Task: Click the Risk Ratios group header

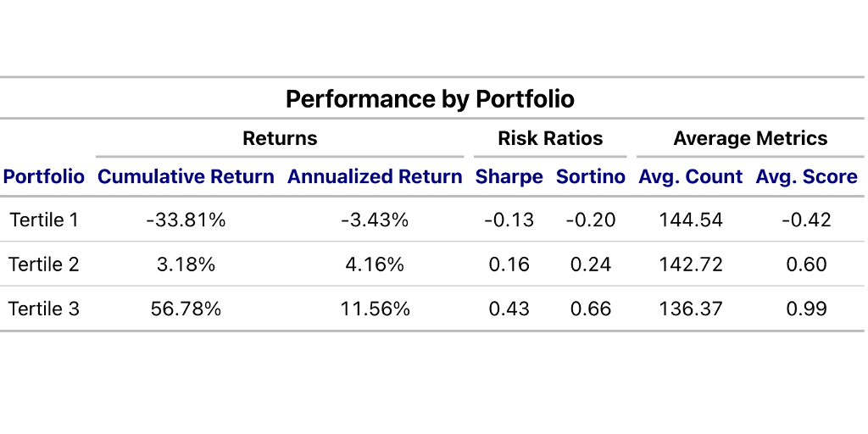Action: [x=550, y=138]
